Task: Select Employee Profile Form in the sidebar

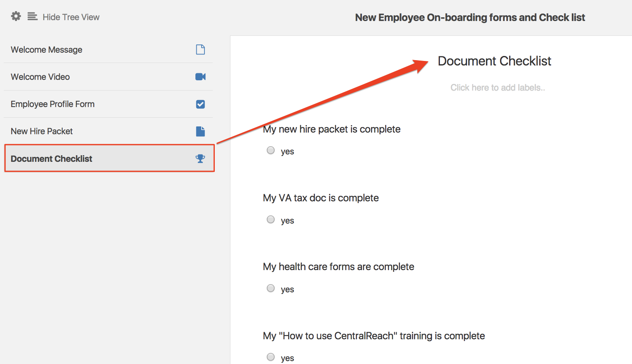Action: pos(52,104)
